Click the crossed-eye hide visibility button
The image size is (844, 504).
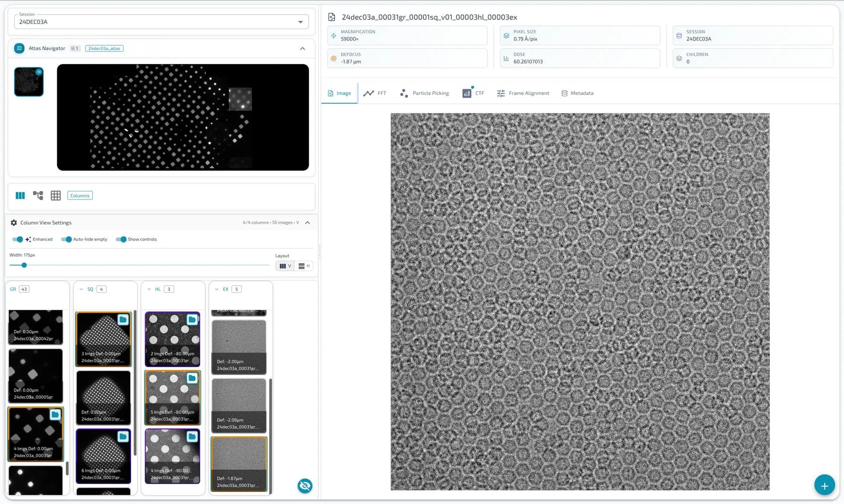(x=305, y=486)
